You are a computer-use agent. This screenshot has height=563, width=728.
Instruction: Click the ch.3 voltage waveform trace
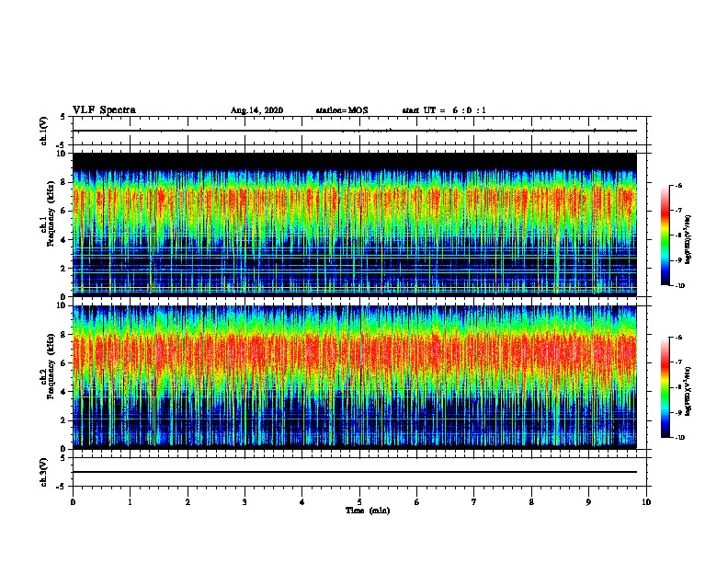pyautogui.click(x=355, y=472)
